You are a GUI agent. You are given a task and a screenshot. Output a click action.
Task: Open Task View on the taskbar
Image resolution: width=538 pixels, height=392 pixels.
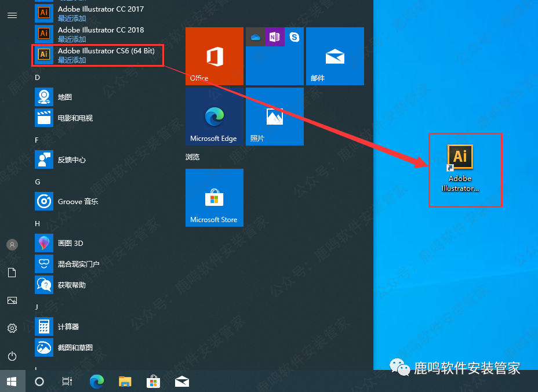67,381
